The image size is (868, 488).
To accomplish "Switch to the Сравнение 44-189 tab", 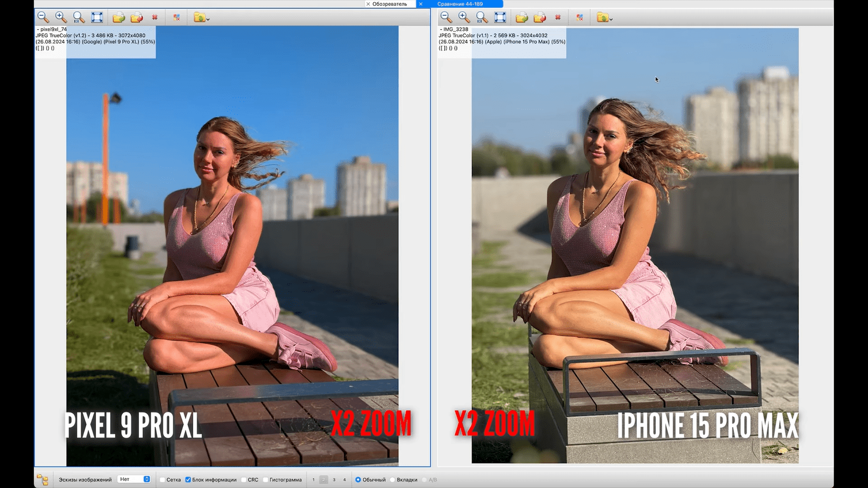I will [x=460, y=4].
